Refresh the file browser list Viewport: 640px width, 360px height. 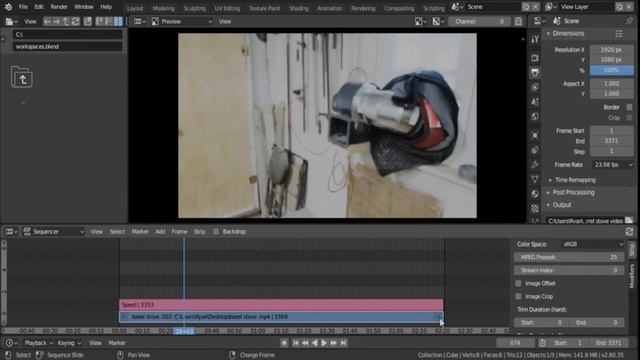click(76, 21)
